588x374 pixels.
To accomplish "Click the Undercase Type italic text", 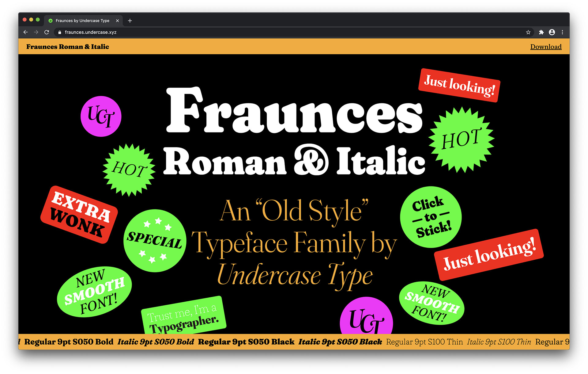I will (x=295, y=276).
